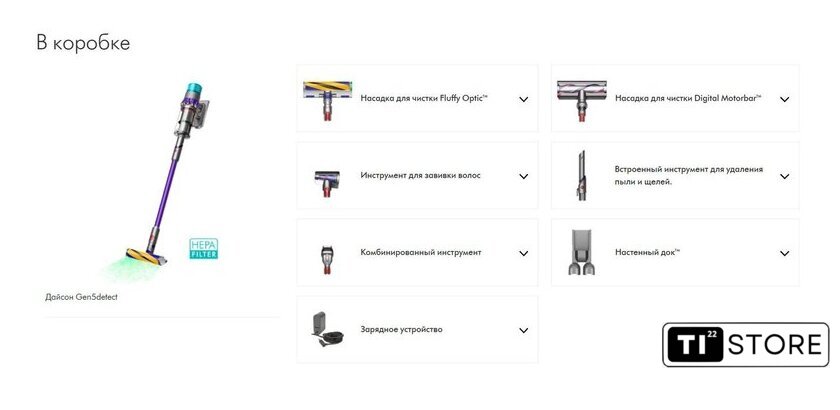Click the TI Store logo
This screenshot has width=840, height=410.
pos(746,345)
